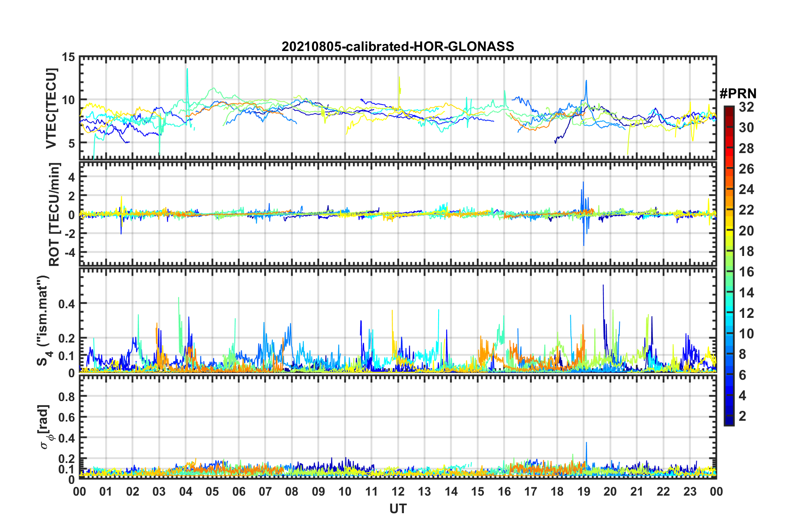Click colorbar tick label 26

[746, 169]
